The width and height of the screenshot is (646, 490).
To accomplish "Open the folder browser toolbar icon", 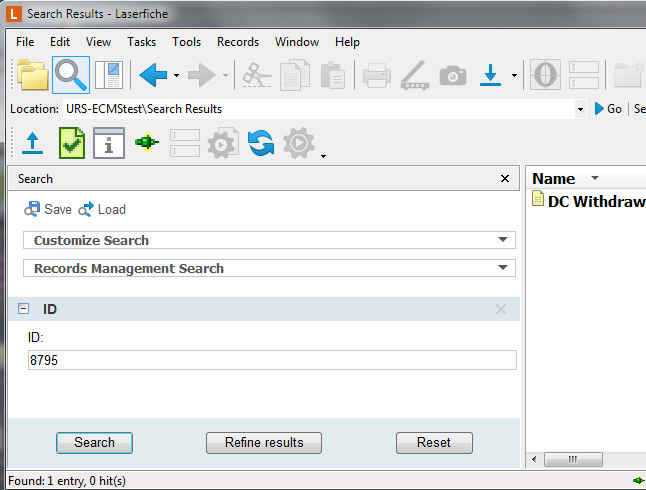I will (x=32, y=75).
